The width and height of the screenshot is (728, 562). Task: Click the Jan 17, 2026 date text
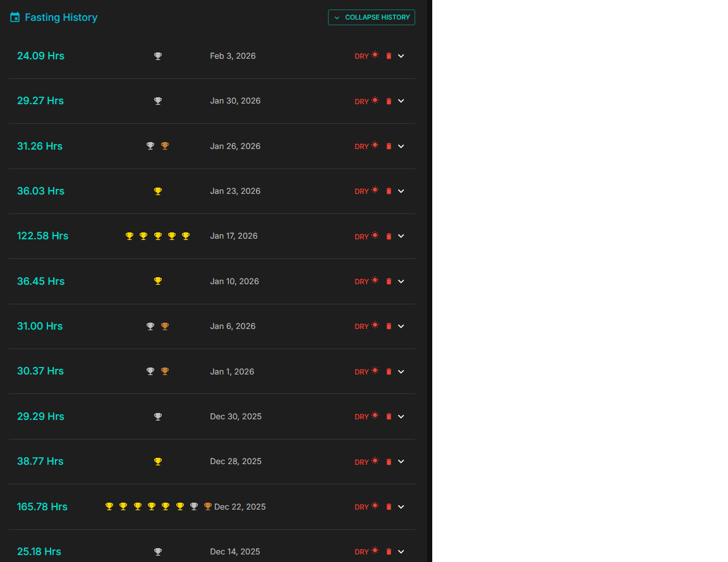pos(234,236)
